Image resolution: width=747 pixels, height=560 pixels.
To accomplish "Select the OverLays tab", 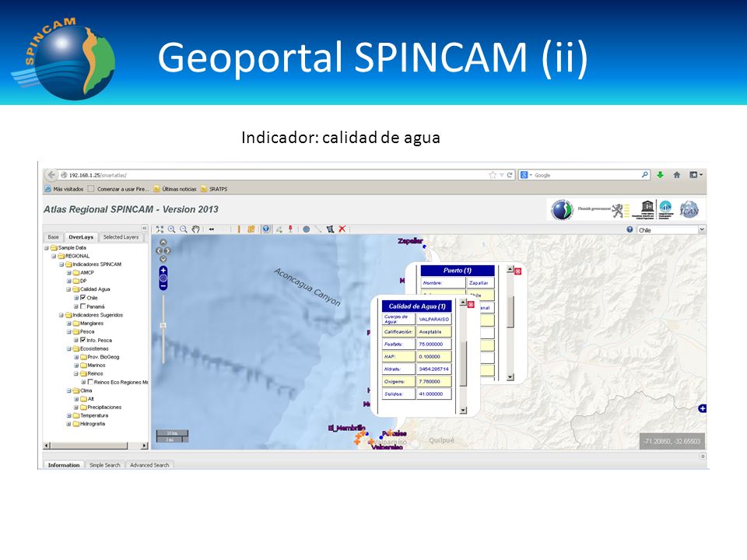I will pyautogui.click(x=80, y=237).
